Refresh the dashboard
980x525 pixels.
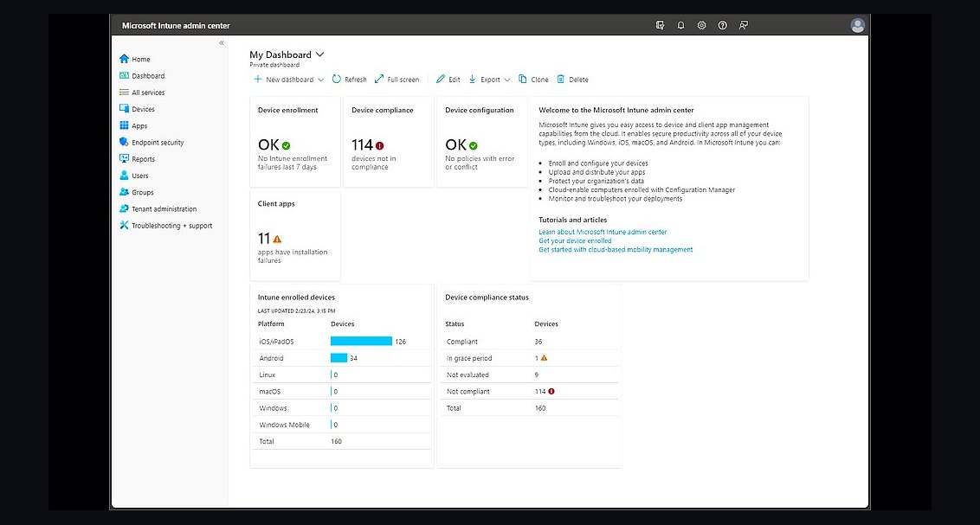tap(349, 80)
